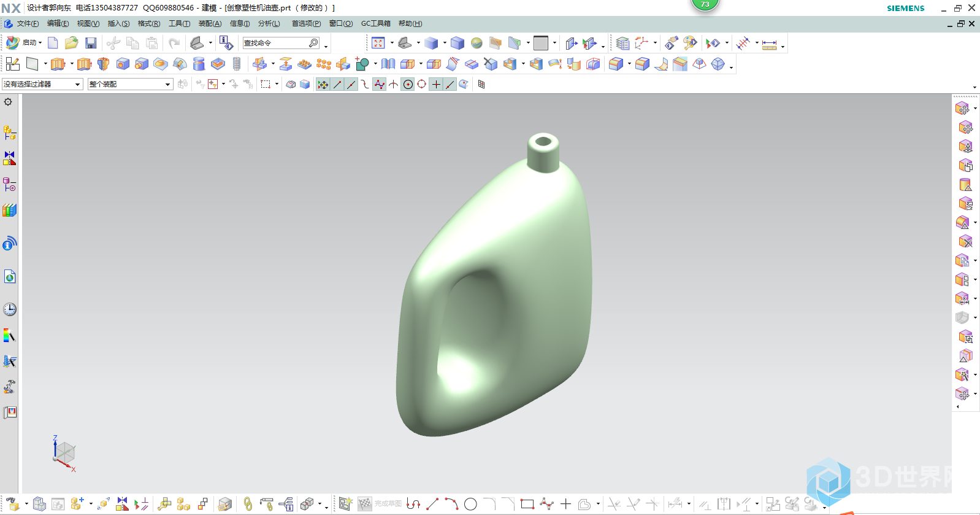Expand the Edge Blend dropdown arrow

(x=629, y=64)
